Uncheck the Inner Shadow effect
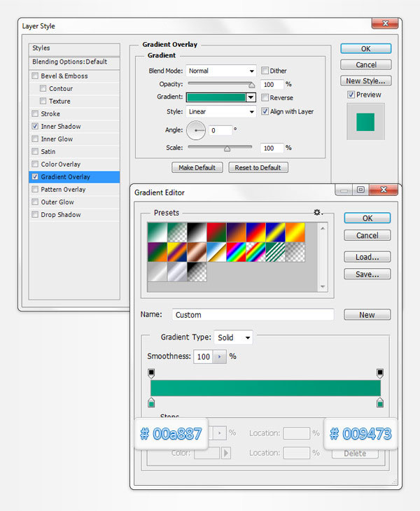The image size is (420, 511). pyautogui.click(x=35, y=126)
